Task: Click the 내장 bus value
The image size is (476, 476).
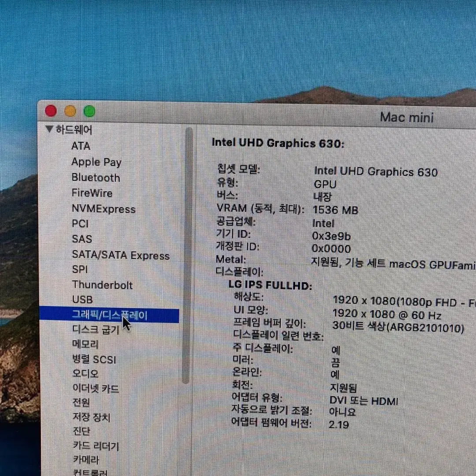Action: point(322,197)
